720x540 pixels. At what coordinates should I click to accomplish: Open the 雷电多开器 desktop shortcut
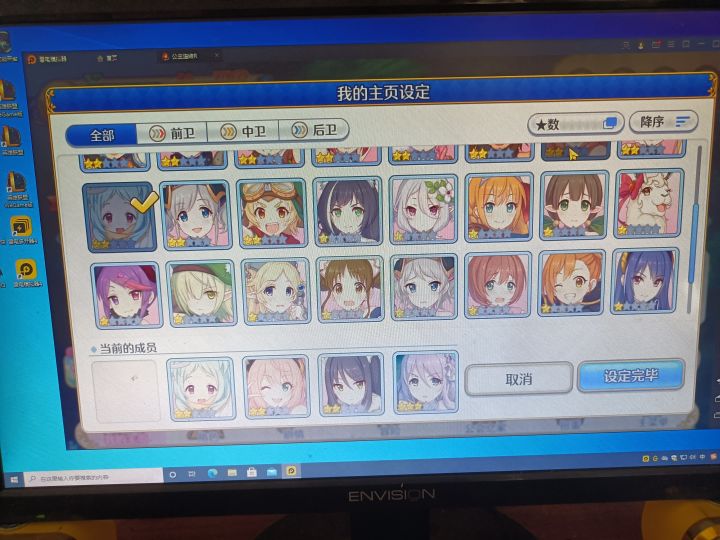[x=22, y=230]
